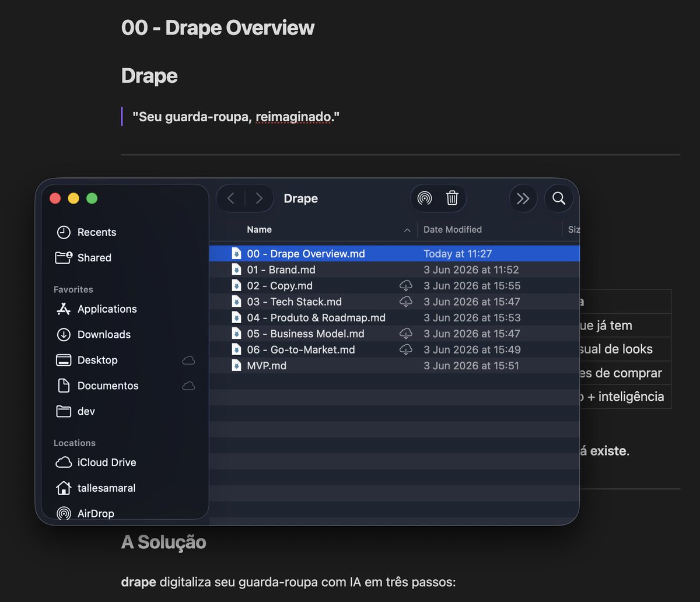Go forward in Finder navigation

[259, 199]
